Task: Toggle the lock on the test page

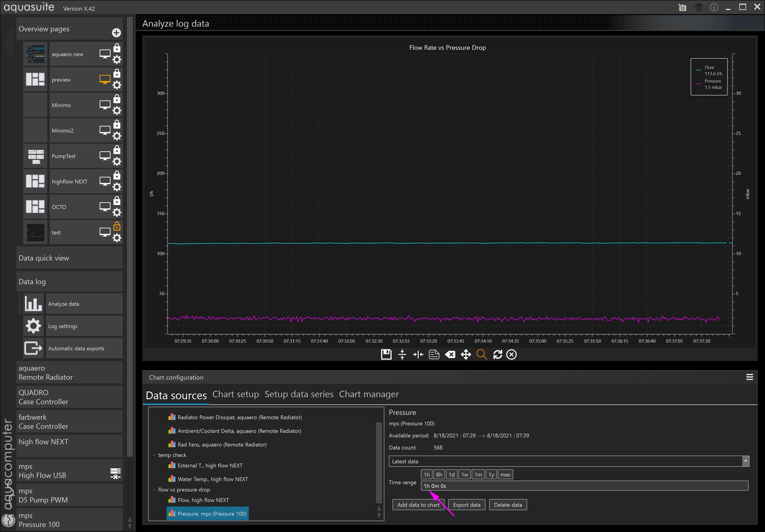Action: click(x=117, y=226)
